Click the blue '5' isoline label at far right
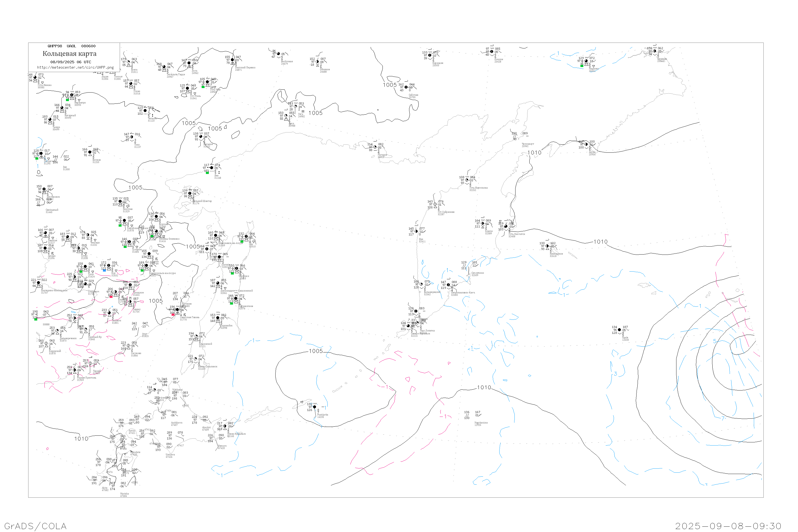This screenshot has height=532, width=798. point(714,341)
